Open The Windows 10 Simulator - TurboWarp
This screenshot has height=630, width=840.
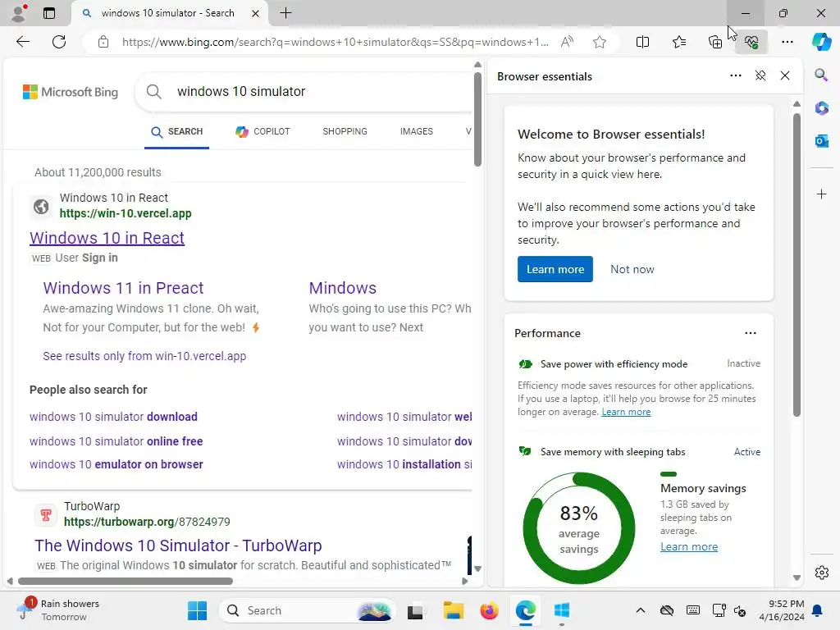pyautogui.click(x=178, y=546)
